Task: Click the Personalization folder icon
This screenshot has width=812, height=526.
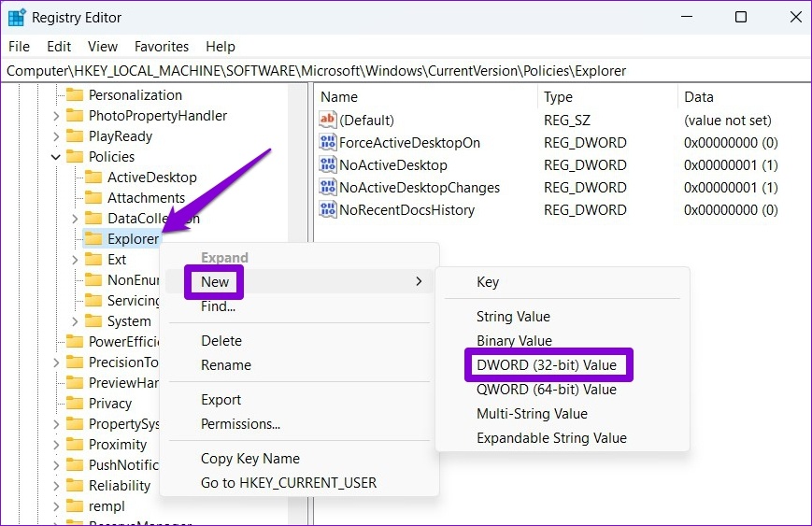Action: coord(75,95)
